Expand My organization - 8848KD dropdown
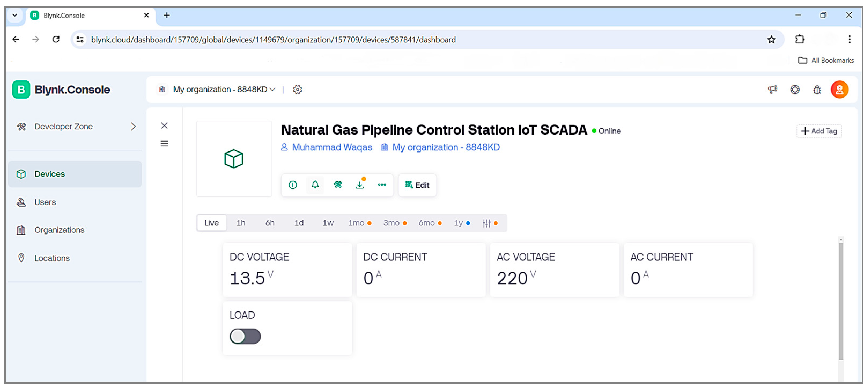This screenshot has height=390, width=868. [224, 90]
